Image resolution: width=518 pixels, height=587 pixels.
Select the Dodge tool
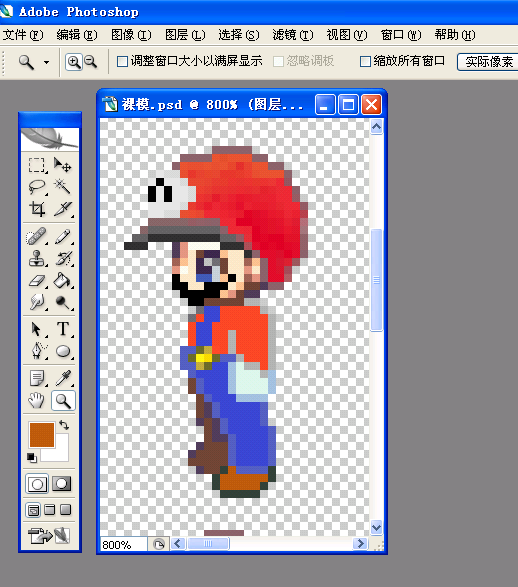coord(63,302)
